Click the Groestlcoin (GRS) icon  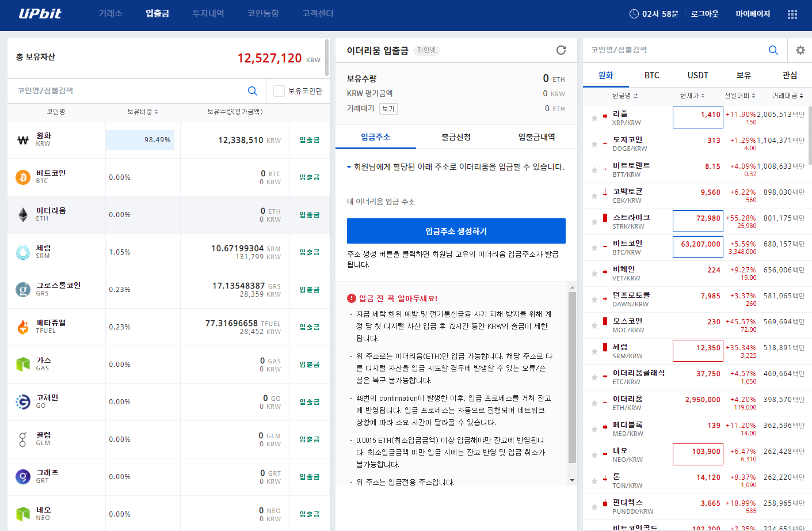23,290
